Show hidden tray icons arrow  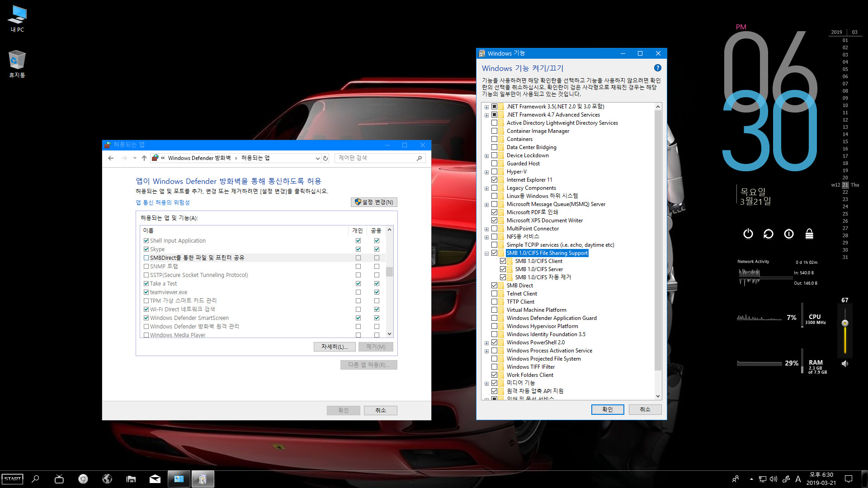click(751, 479)
